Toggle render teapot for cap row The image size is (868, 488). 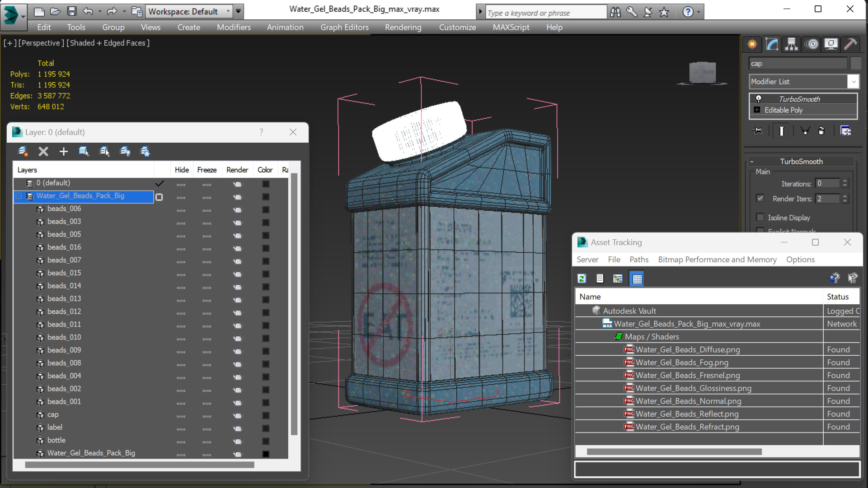237,416
